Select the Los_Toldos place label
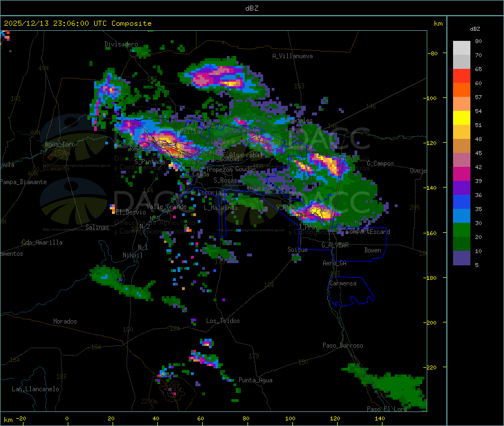 [x=223, y=321]
